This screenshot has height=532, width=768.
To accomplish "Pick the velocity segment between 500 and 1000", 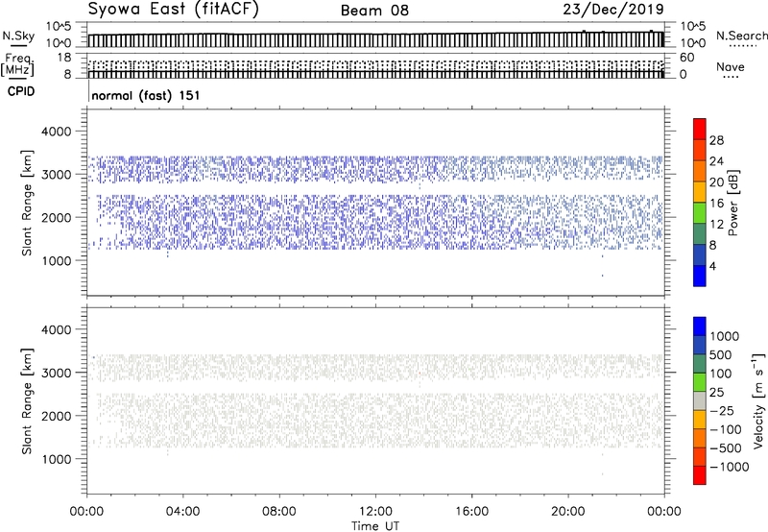I will click(700, 346).
